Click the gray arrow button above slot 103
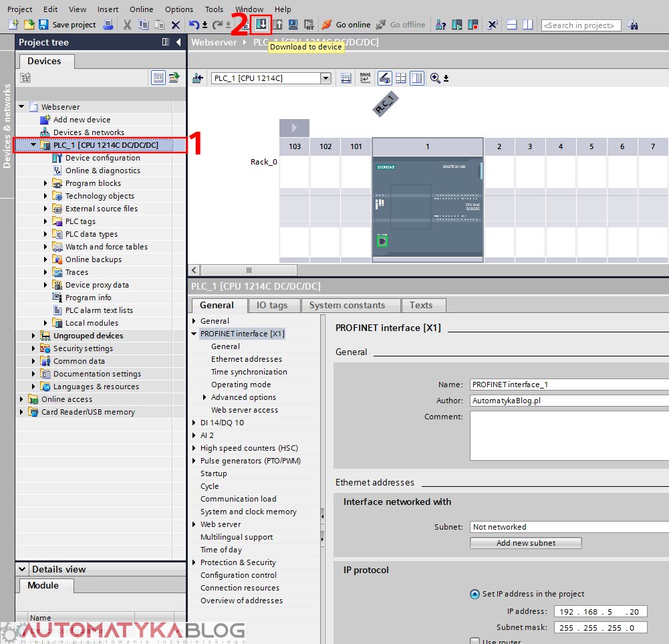 tap(294, 128)
